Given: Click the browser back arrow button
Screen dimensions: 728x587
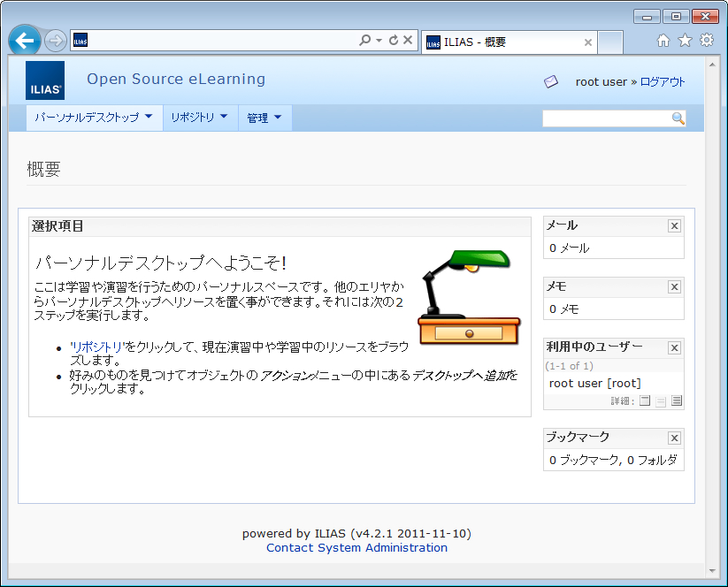Looking at the screenshot, I should click(x=26, y=41).
